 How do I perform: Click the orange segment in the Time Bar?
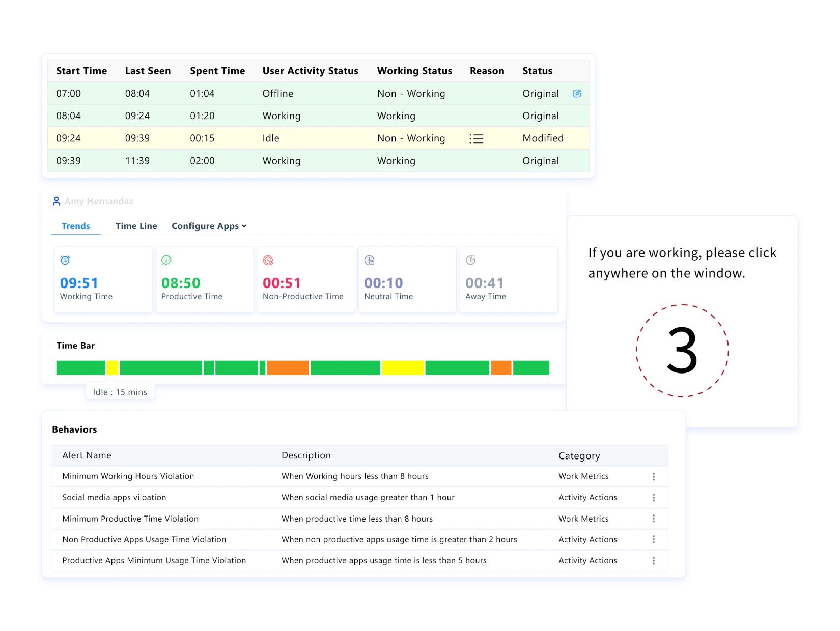[288, 367]
